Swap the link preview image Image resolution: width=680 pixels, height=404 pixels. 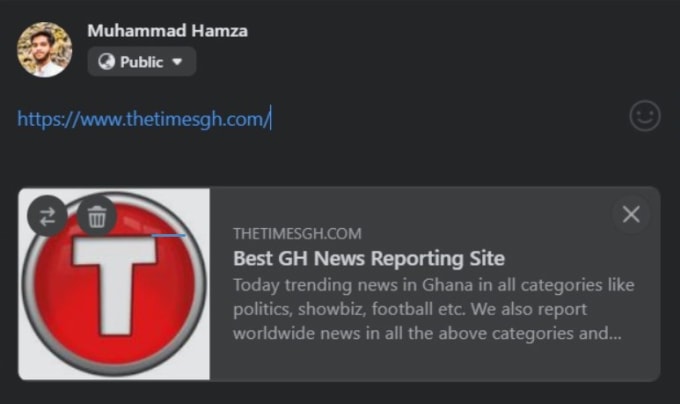[x=47, y=216]
